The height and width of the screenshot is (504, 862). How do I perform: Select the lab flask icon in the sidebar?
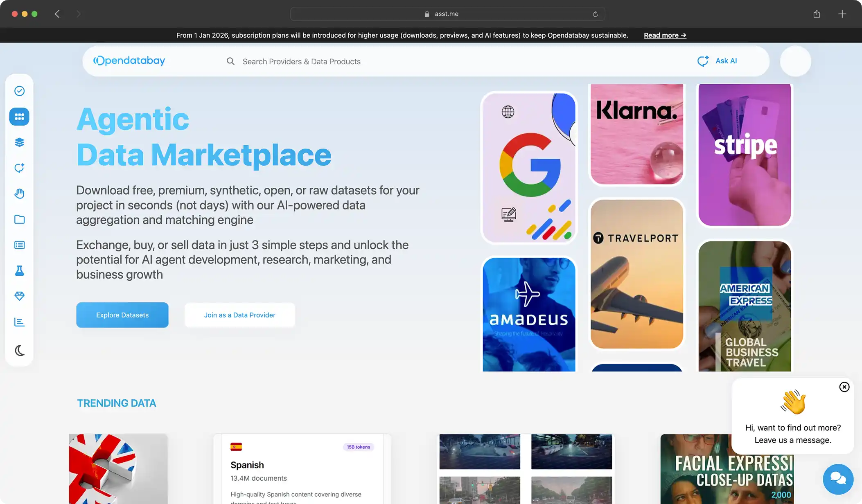click(19, 270)
